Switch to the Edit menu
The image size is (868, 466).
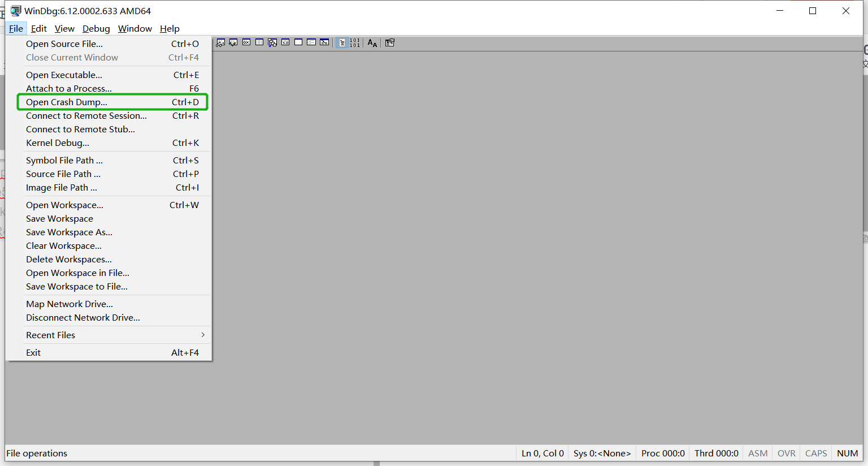[x=38, y=28]
